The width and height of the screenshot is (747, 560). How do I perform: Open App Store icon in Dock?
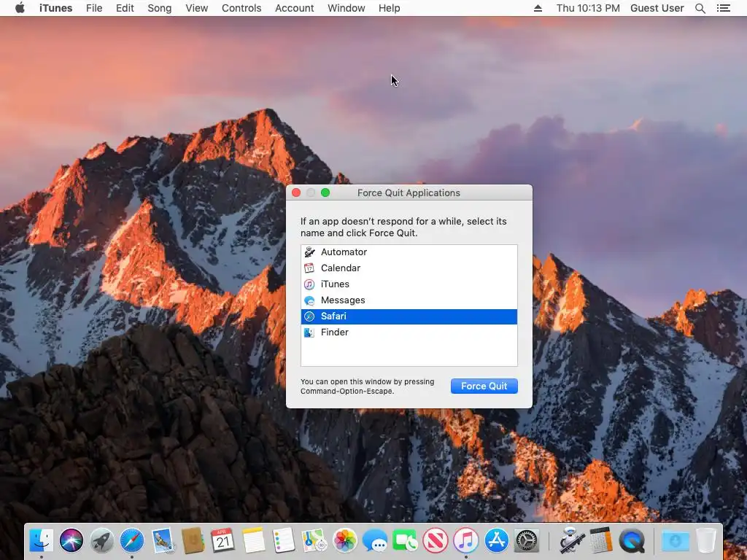(496, 540)
